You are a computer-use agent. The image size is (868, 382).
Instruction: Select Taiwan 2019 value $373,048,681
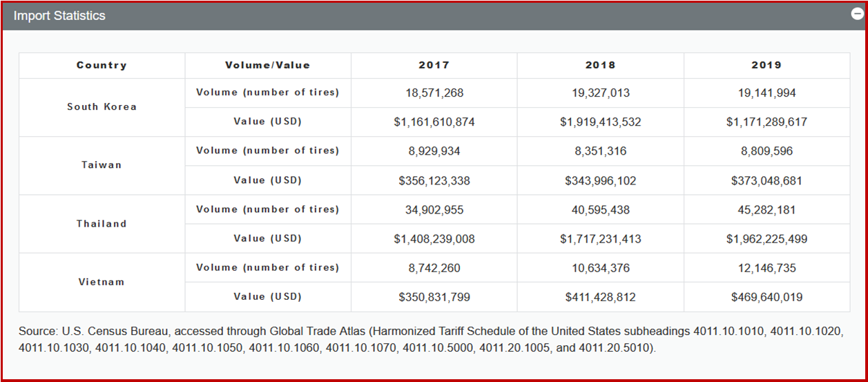point(766,181)
